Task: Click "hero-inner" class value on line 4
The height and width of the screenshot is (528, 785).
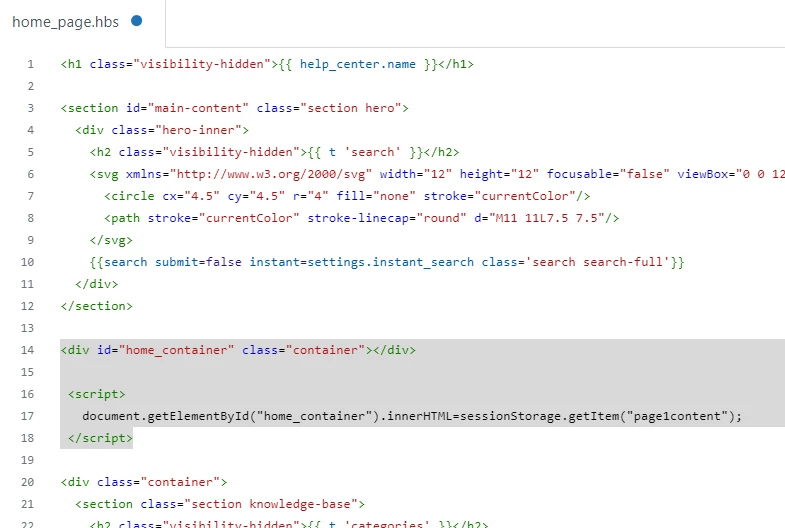Action: [198, 130]
